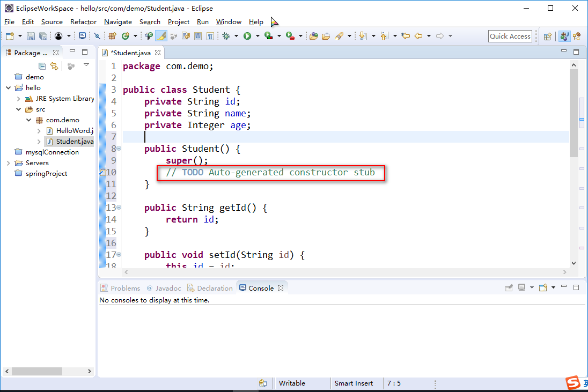Image resolution: width=588 pixels, height=392 pixels.
Task: Click the Last Edit Location icon
Action: (x=406, y=36)
